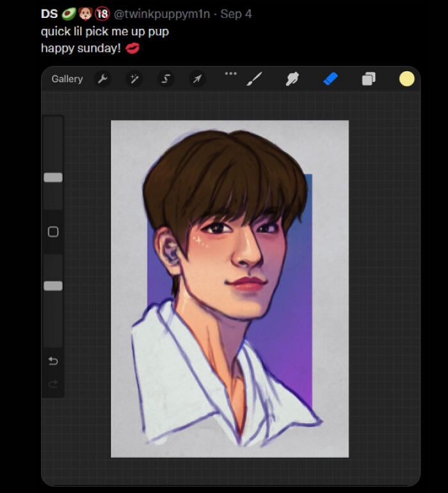This screenshot has width=448, height=493.
Task: Open the Adjustments magic wand menu
Action: coord(134,79)
